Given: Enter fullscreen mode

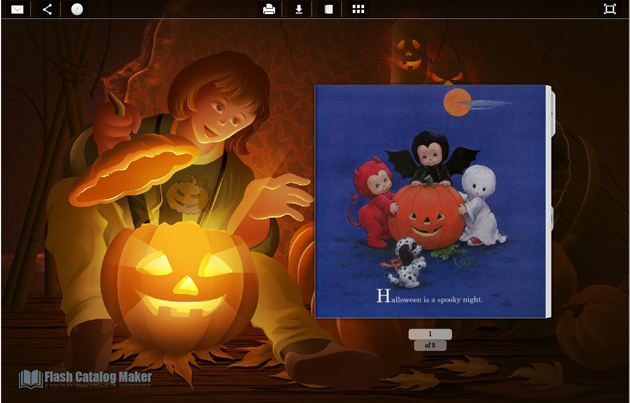Looking at the screenshot, I should click(610, 9).
